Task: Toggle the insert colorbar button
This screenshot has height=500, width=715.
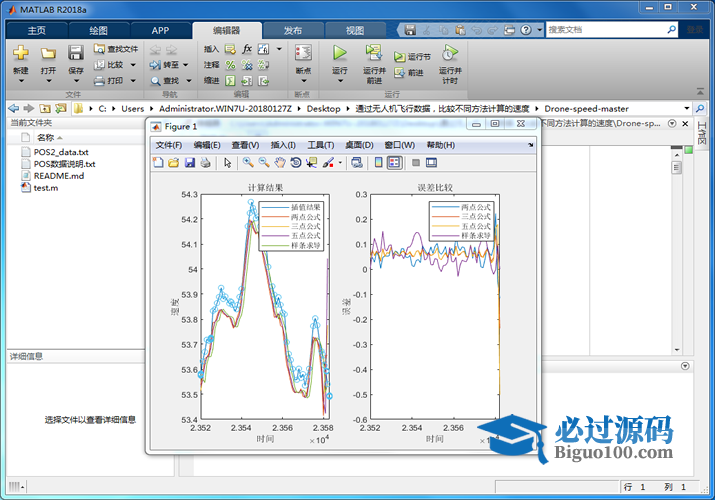Action: pos(378,162)
